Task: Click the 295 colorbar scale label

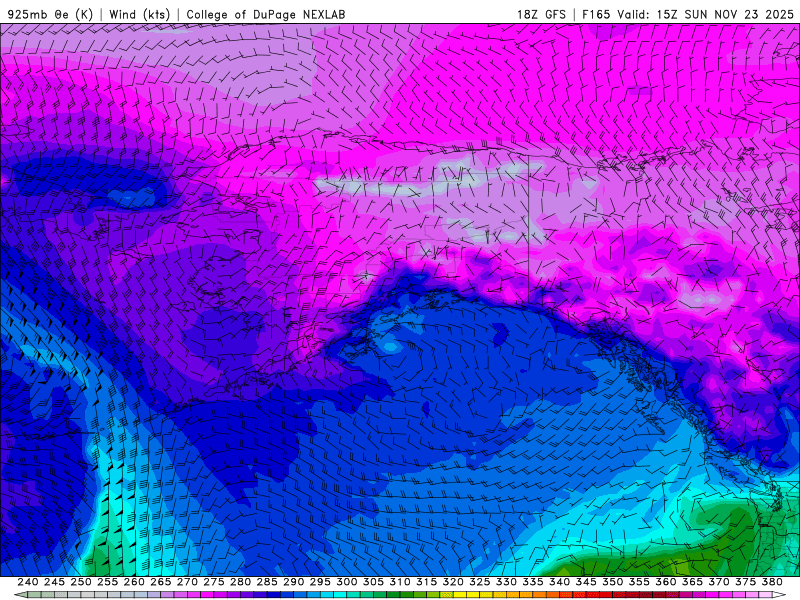Action: tap(320, 582)
